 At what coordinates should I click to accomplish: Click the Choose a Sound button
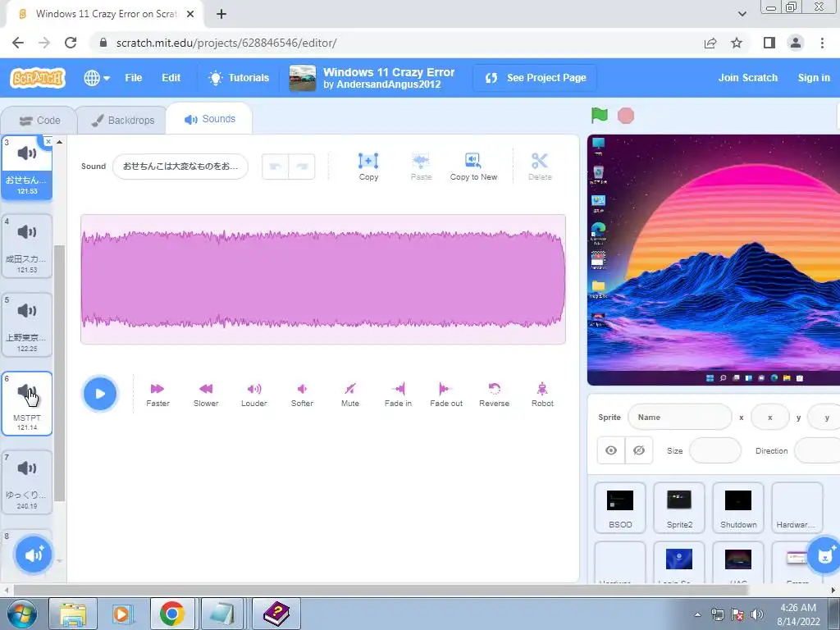pos(33,555)
